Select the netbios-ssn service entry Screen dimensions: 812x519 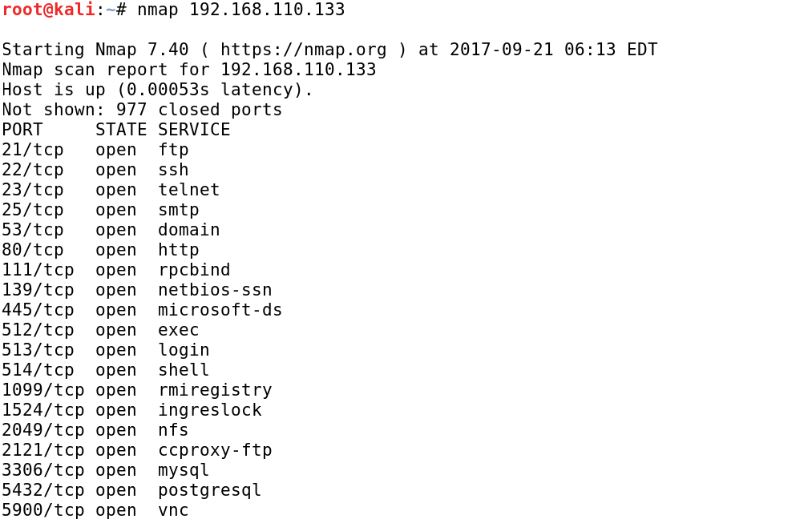point(215,290)
